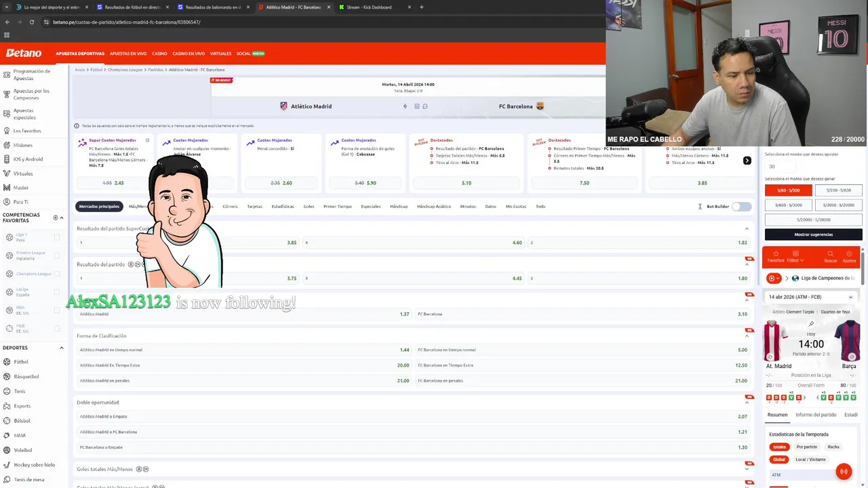This screenshot has height=488, width=868.
Task: Pick the Super Cuotas Mejoradas 2.45 odds
Action: click(x=114, y=183)
